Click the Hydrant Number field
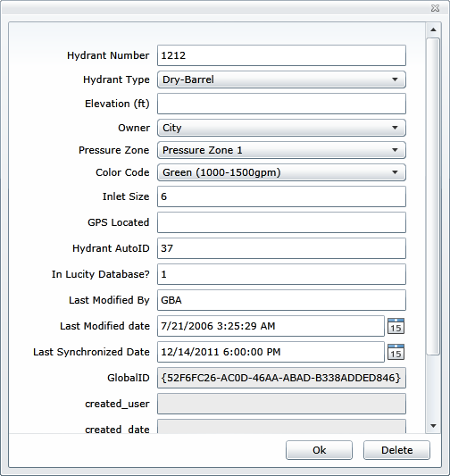The height and width of the screenshot is (476, 450). click(x=281, y=55)
